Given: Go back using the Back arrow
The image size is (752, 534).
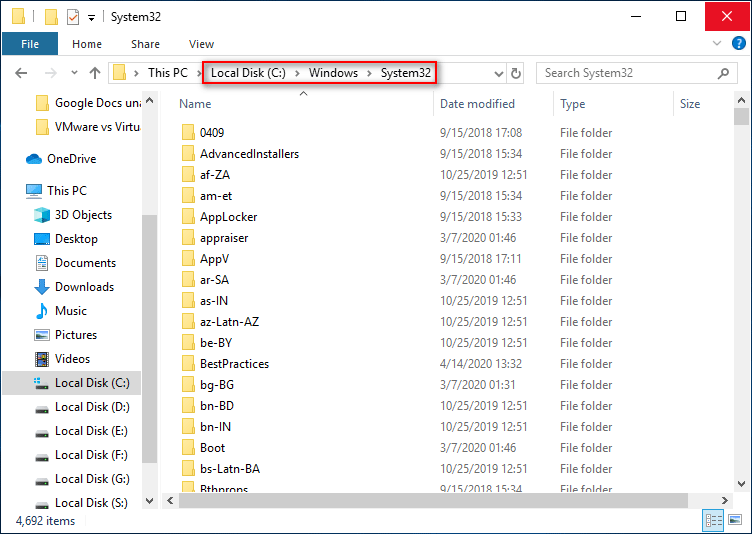Looking at the screenshot, I should click(22, 73).
